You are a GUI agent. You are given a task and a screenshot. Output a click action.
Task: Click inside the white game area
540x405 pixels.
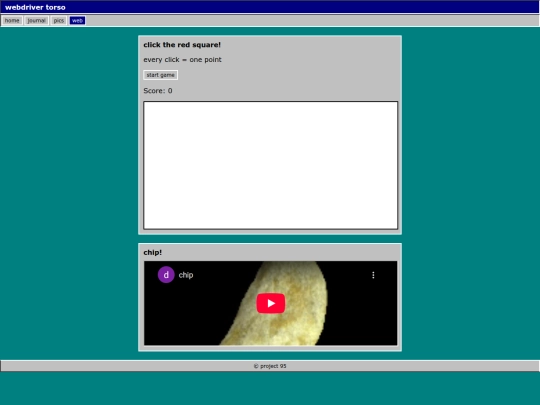click(271, 165)
